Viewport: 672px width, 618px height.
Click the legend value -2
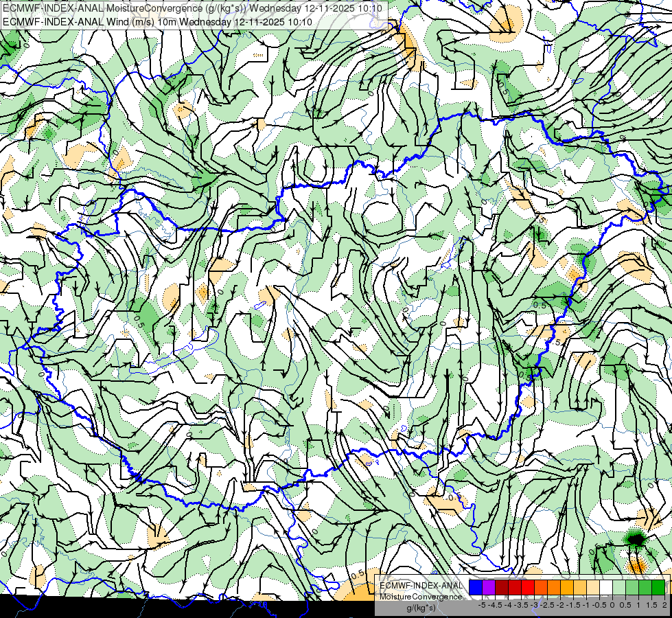(x=561, y=605)
